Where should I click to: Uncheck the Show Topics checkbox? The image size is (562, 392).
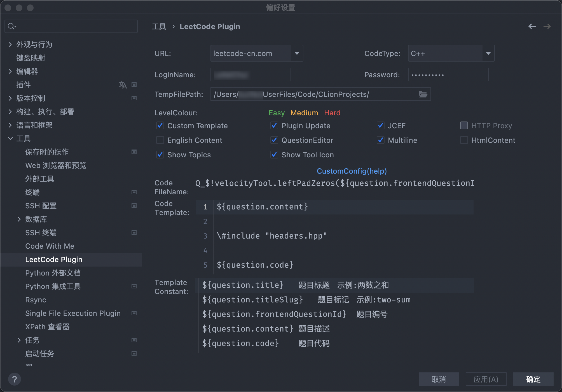pos(160,155)
